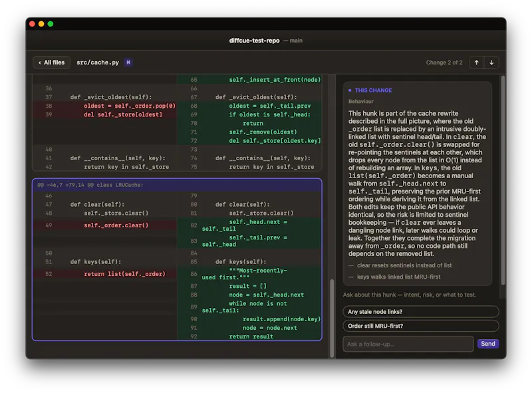
Task: Click the 'Behaviour' label
Action: click(x=360, y=101)
